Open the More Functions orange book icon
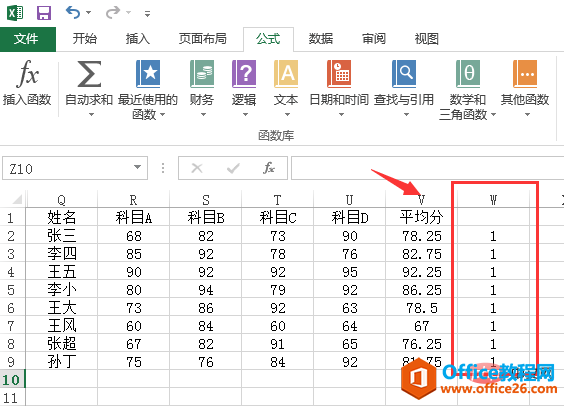564x406 pixels. coord(525,74)
